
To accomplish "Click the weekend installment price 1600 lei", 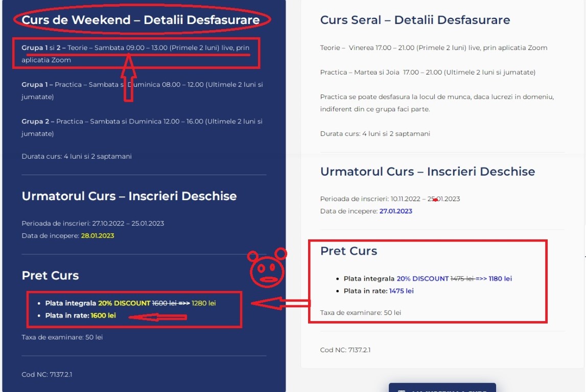I will 103,315.
